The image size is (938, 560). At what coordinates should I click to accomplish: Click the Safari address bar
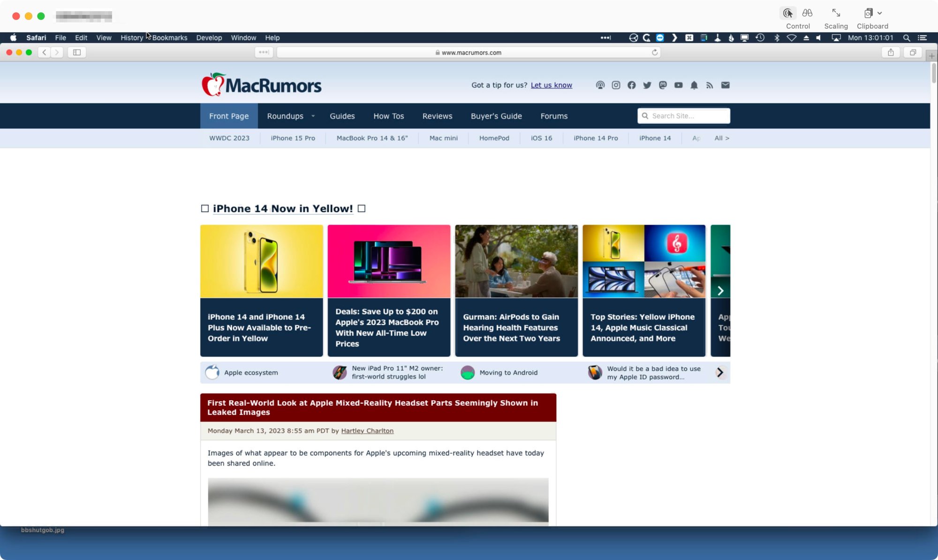[468, 53]
